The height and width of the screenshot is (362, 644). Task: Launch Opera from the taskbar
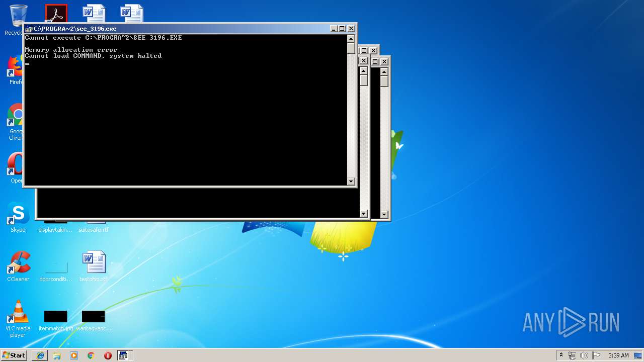click(x=108, y=355)
